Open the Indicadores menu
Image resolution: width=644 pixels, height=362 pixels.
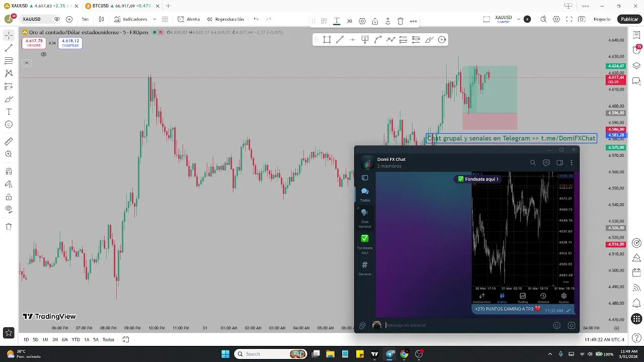coord(130,19)
